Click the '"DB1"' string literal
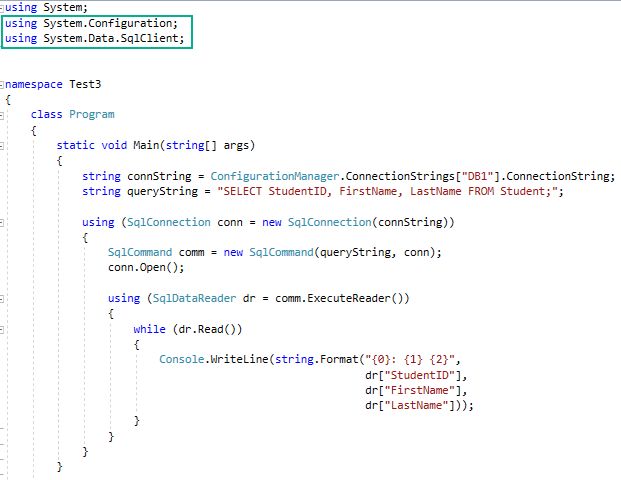The height and width of the screenshot is (480, 621). tap(477, 176)
